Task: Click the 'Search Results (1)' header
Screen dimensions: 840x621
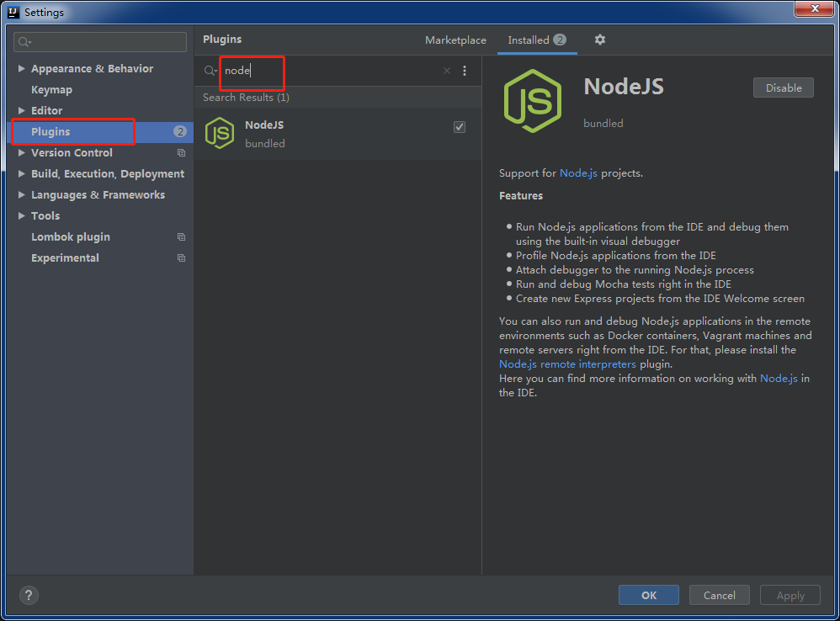Action: coord(246,98)
